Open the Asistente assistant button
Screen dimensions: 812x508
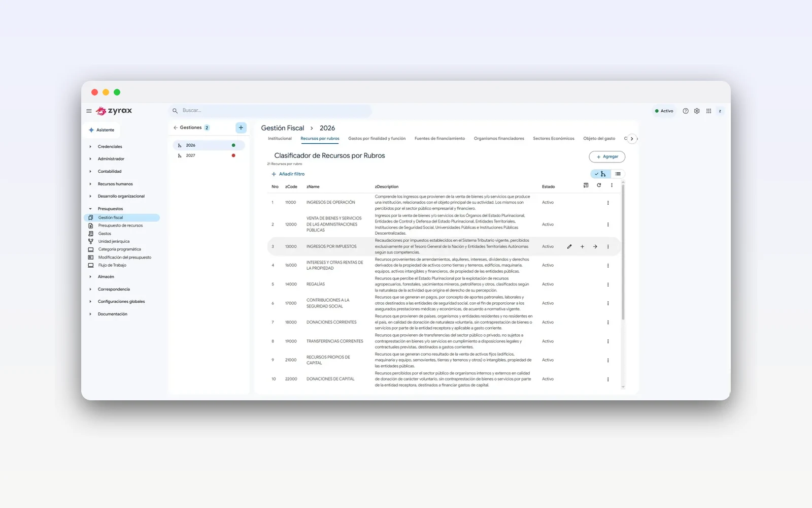point(102,130)
